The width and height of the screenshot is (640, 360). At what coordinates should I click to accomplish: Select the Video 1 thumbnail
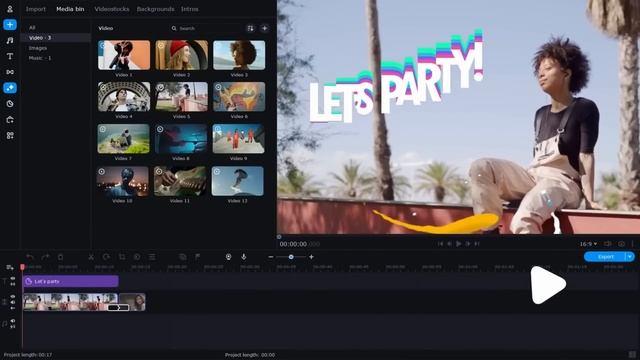[x=124, y=55]
